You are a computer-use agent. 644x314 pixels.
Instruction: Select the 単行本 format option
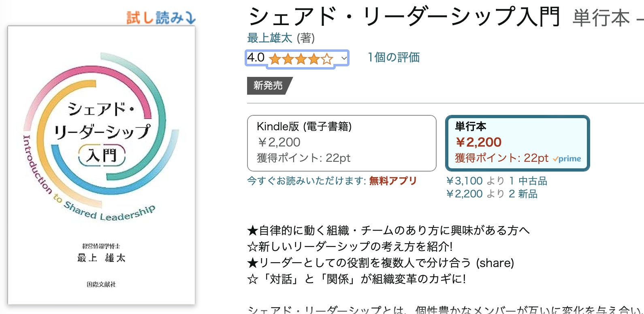(x=517, y=143)
